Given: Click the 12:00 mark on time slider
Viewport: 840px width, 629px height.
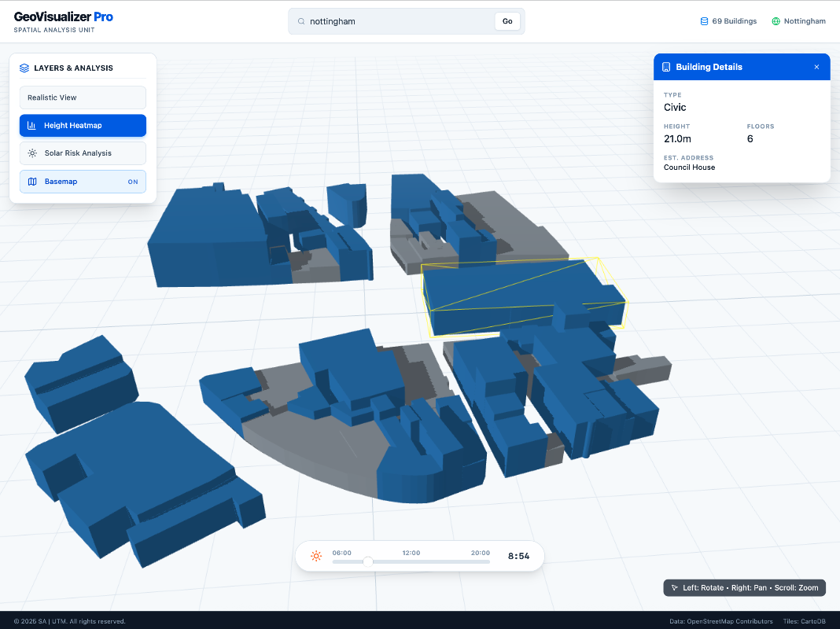Looking at the screenshot, I should tap(411, 553).
